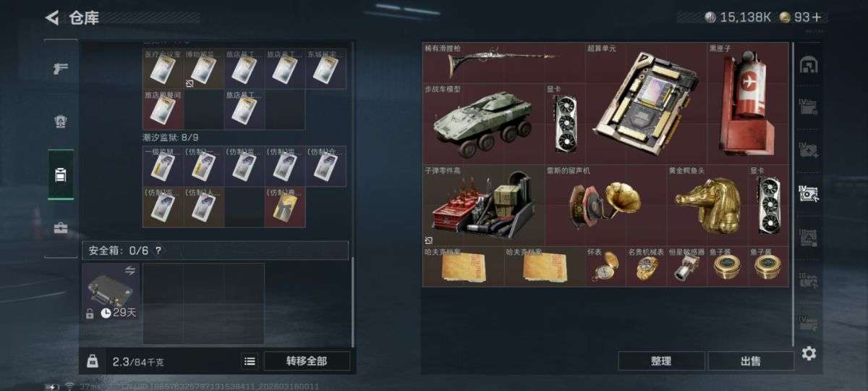868x391 pixels.
Task: Select the 怀表 pocket watch item
Action: click(x=605, y=266)
